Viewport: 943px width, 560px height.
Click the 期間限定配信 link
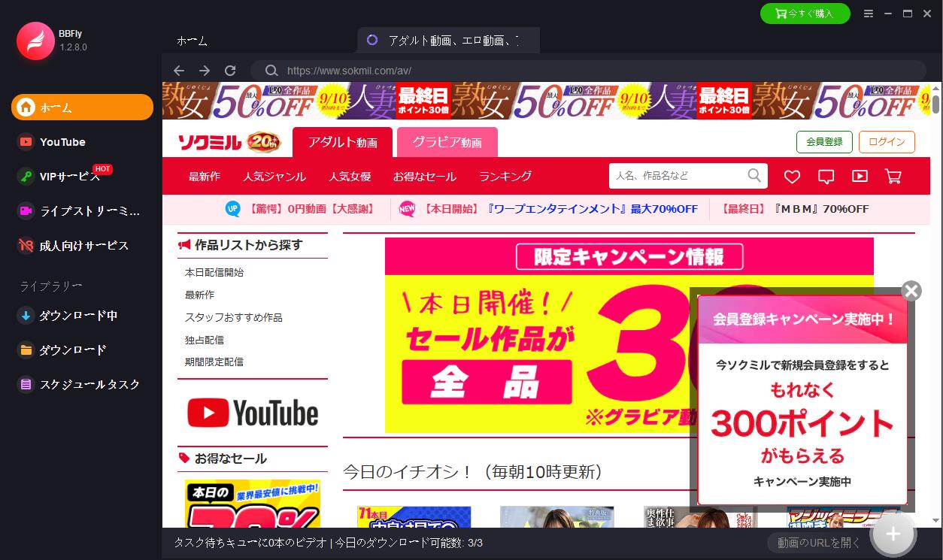pyautogui.click(x=214, y=362)
